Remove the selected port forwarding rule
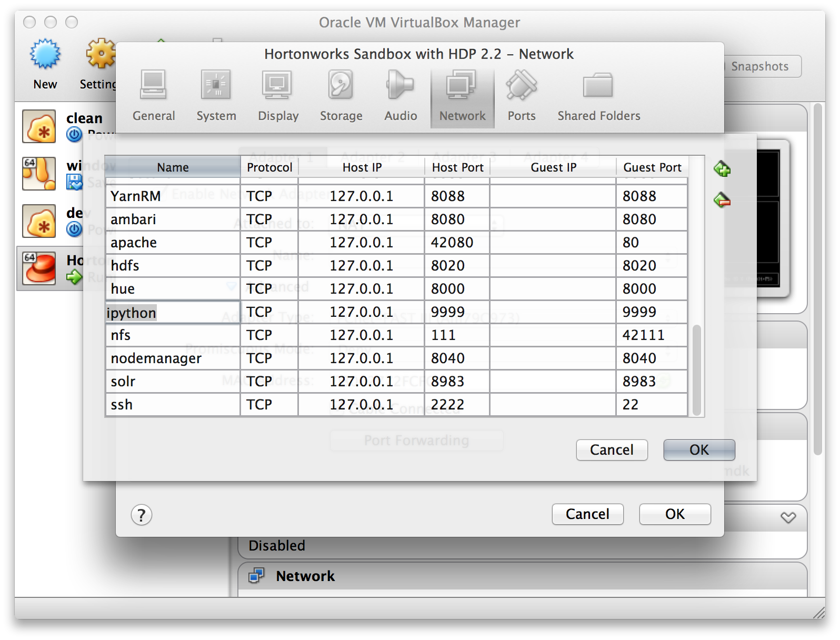The width and height of the screenshot is (840, 640). pos(722,200)
